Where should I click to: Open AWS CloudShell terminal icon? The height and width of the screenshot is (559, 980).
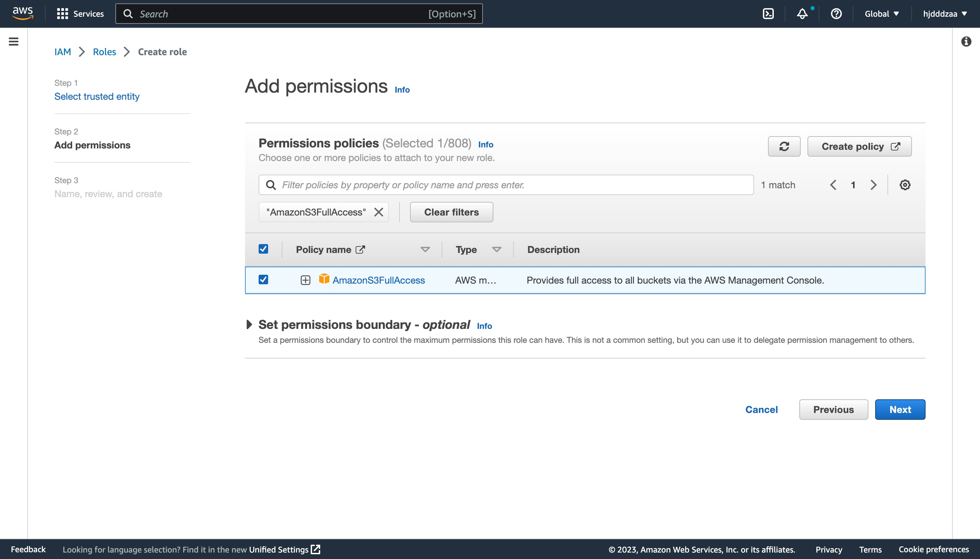coord(768,14)
